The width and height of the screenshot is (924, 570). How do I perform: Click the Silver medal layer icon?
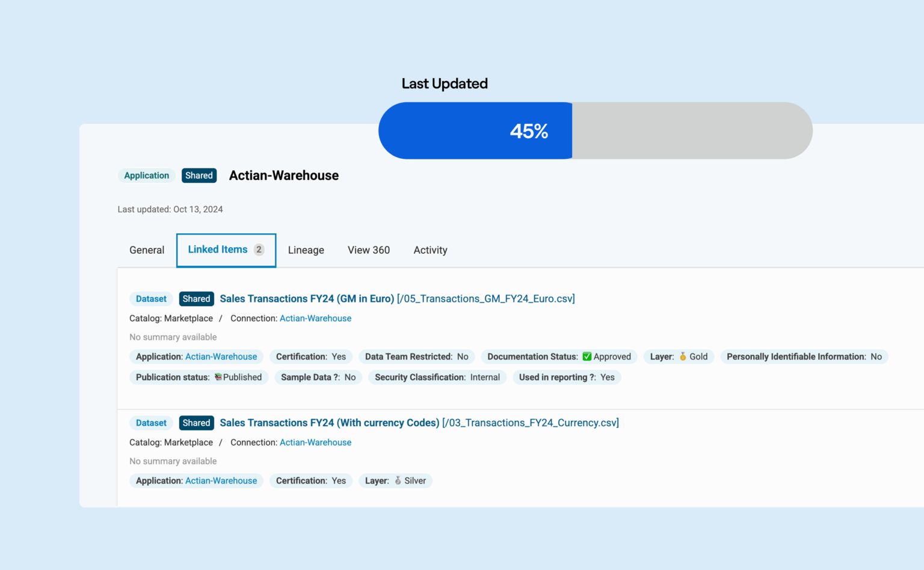click(398, 480)
